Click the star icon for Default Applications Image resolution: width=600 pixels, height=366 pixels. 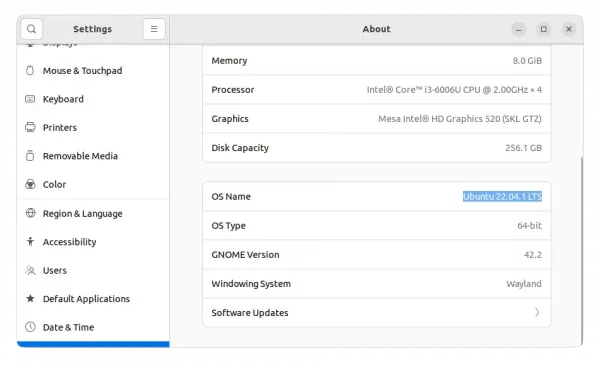point(30,299)
